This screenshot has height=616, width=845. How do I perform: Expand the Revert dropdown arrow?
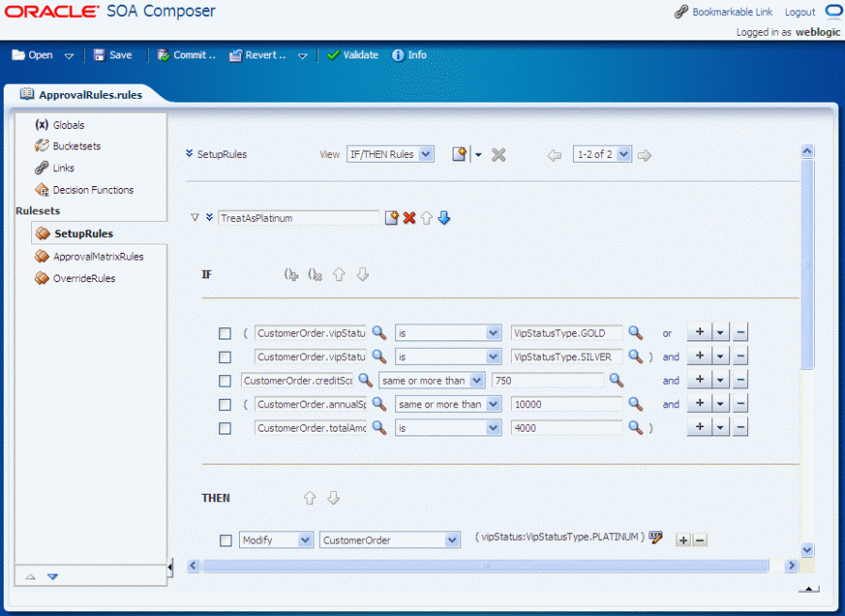[303, 55]
